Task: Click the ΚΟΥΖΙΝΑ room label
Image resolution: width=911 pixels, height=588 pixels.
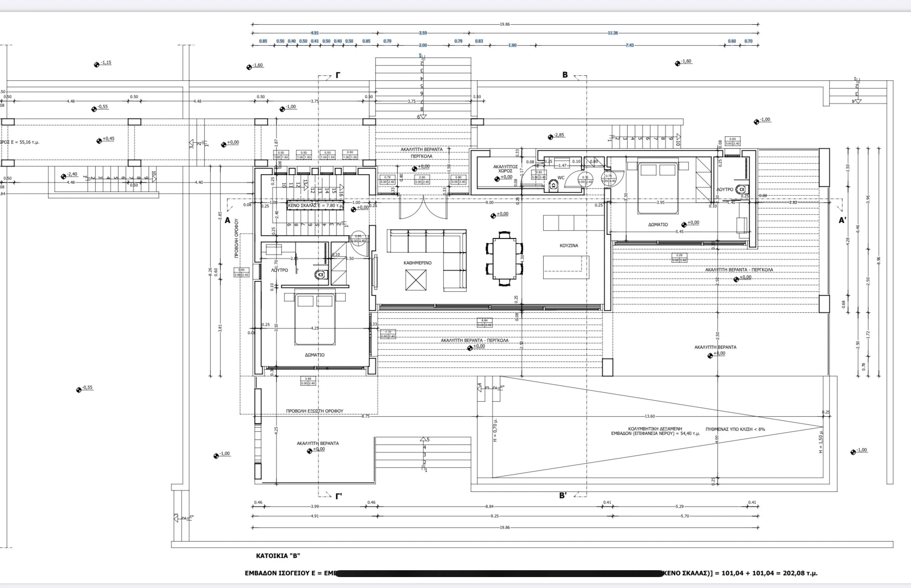Action: 569,246
